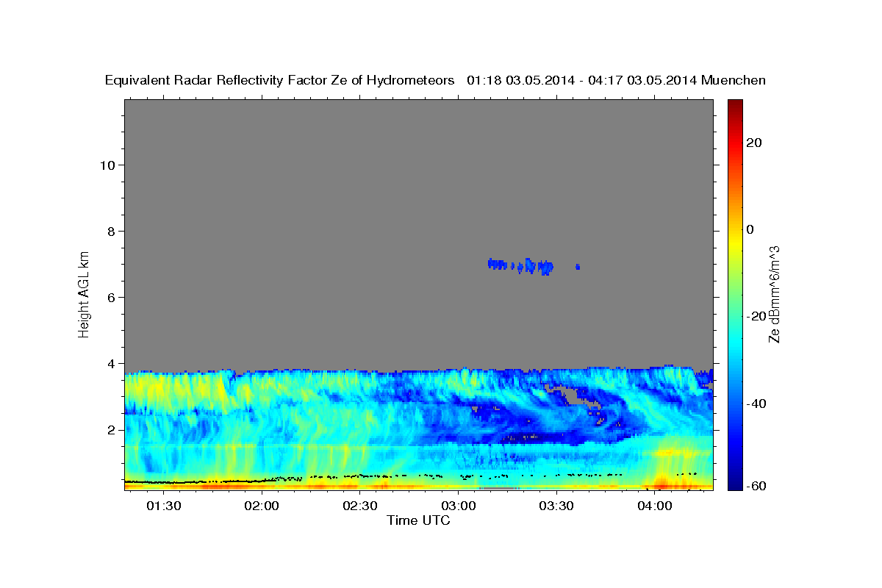The height and width of the screenshot is (588, 882).
Task: Click the 'Time UTC' axis label
Action: click(418, 520)
